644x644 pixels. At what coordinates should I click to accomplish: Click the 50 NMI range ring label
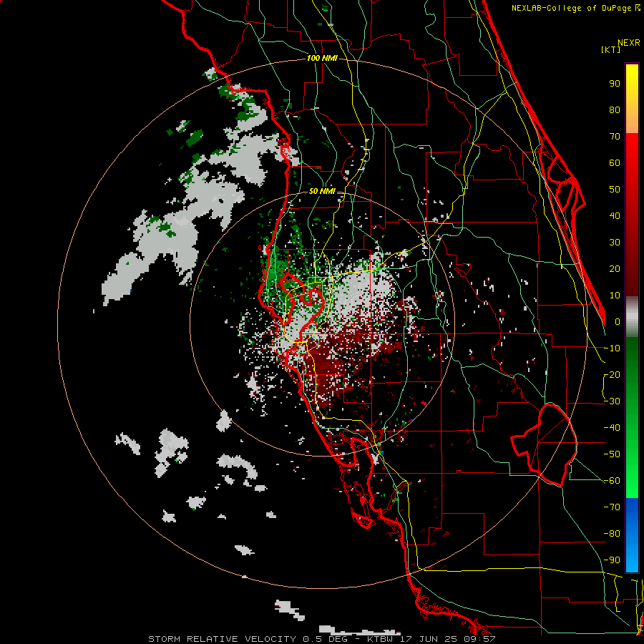[321, 191]
